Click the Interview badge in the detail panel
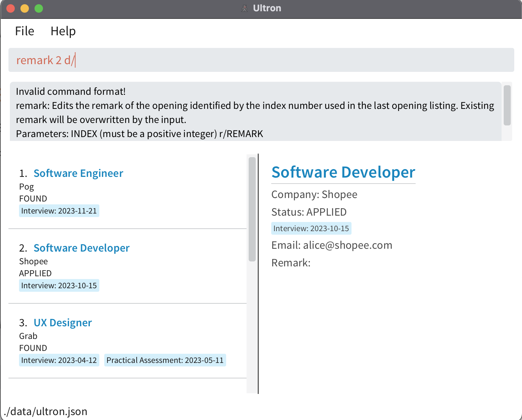The image size is (522, 420). pyautogui.click(x=311, y=228)
